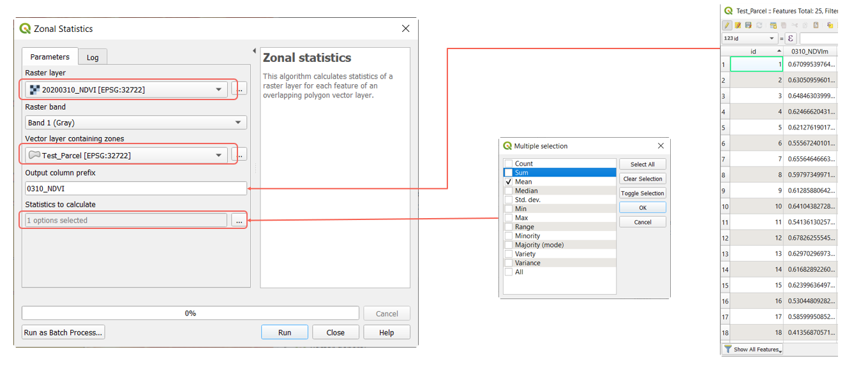This screenshot has height=375, width=868.
Task: Browse for raster layer ellipsis button
Action: [x=239, y=90]
